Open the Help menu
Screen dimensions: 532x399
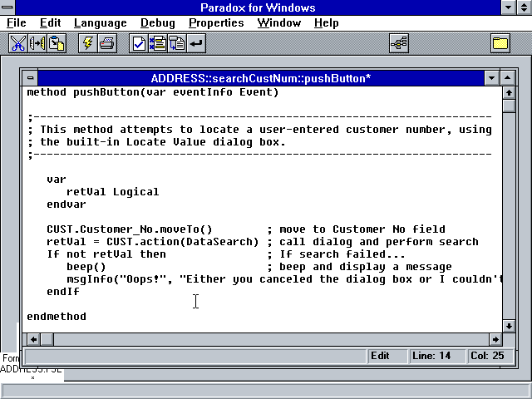tap(326, 23)
